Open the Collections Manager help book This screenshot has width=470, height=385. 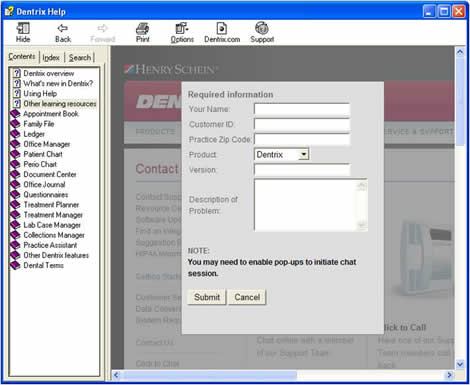coord(54,235)
